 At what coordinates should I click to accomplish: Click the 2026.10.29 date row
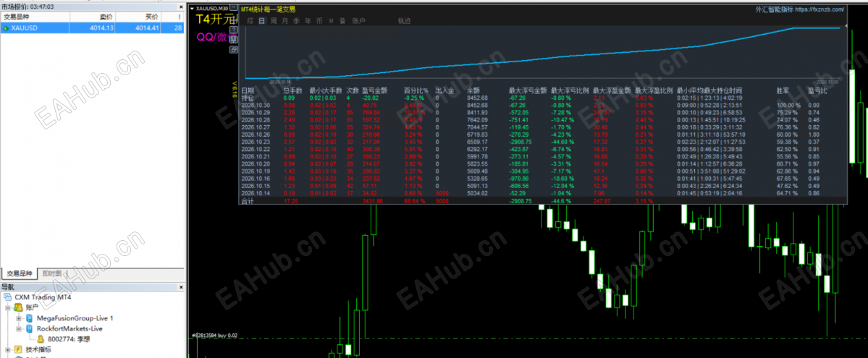(x=256, y=112)
